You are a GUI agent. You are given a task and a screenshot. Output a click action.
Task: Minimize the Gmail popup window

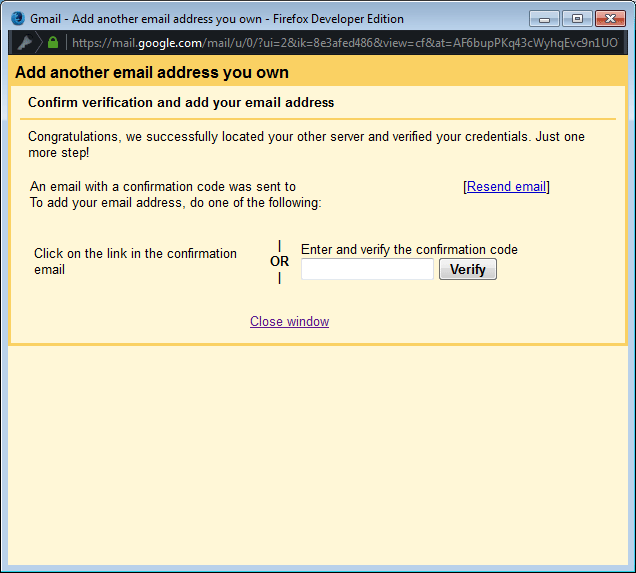[x=543, y=18]
